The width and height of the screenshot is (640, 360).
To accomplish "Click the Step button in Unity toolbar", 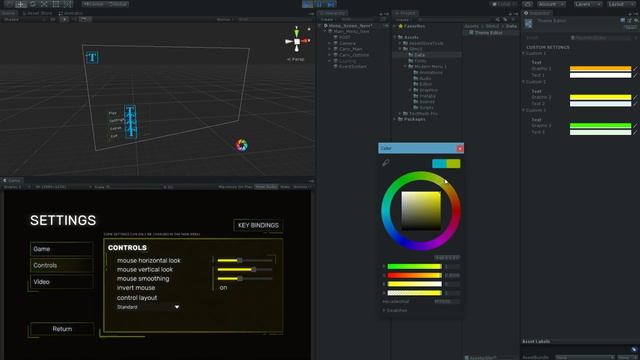I will tap(331, 4).
